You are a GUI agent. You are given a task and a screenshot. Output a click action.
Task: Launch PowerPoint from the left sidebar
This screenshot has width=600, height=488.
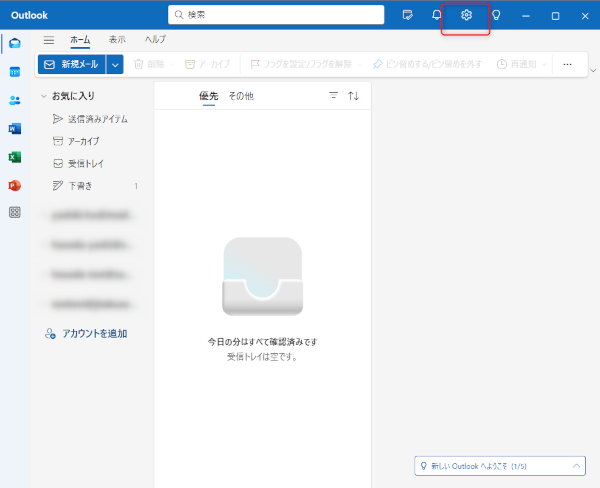14,185
